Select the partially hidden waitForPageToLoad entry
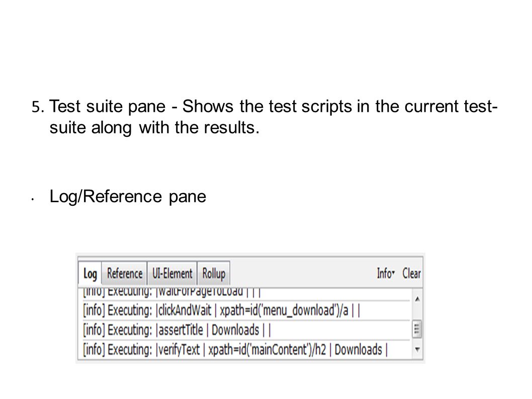The width and height of the screenshot is (532, 399). [246, 293]
